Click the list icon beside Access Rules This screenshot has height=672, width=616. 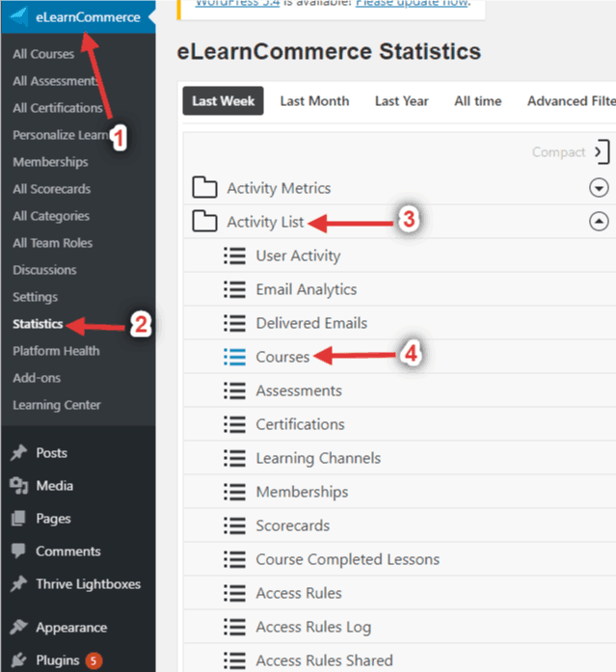click(235, 593)
